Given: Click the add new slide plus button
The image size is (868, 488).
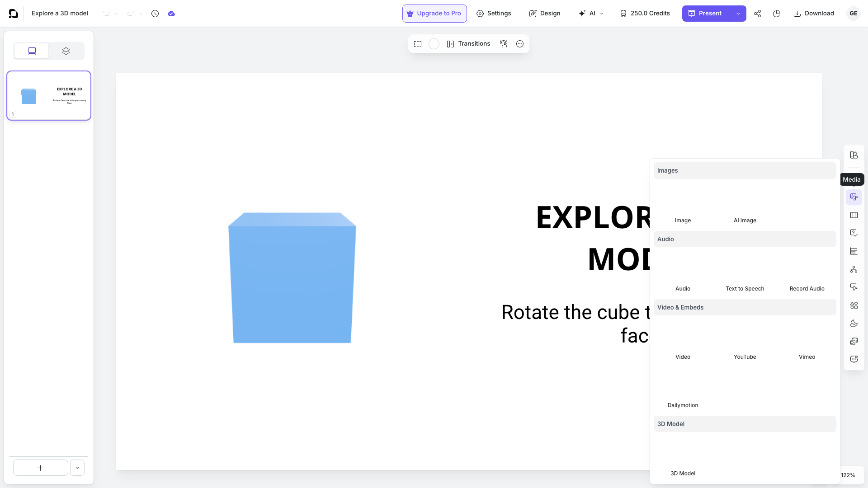Looking at the screenshot, I should click(41, 468).
